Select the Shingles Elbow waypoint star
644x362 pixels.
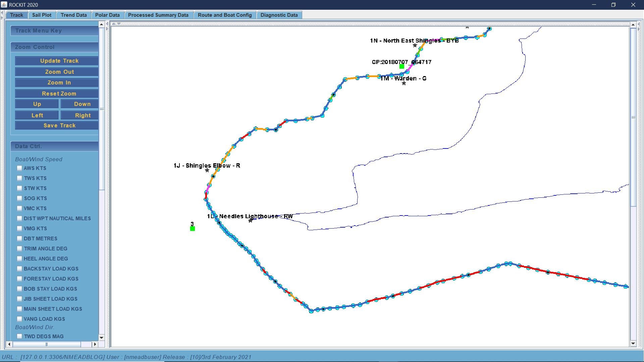tap(207, 170)
